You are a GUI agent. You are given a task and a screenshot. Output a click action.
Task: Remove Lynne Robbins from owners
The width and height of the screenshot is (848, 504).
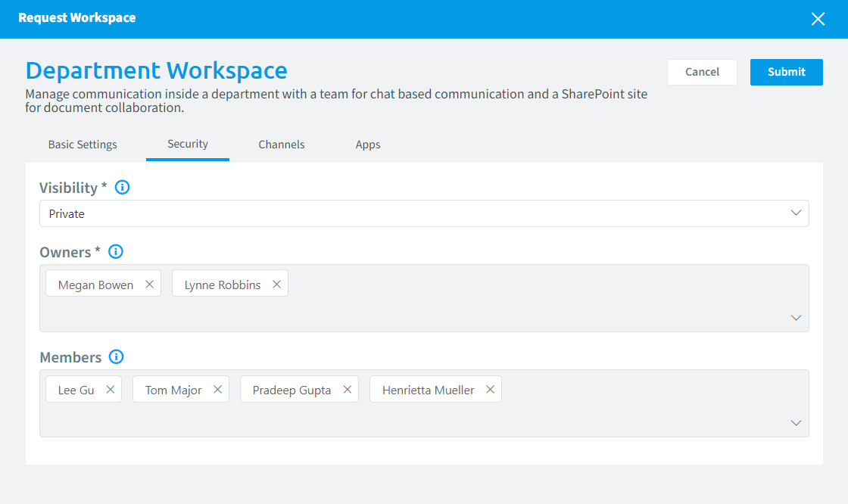click(276, 284)
